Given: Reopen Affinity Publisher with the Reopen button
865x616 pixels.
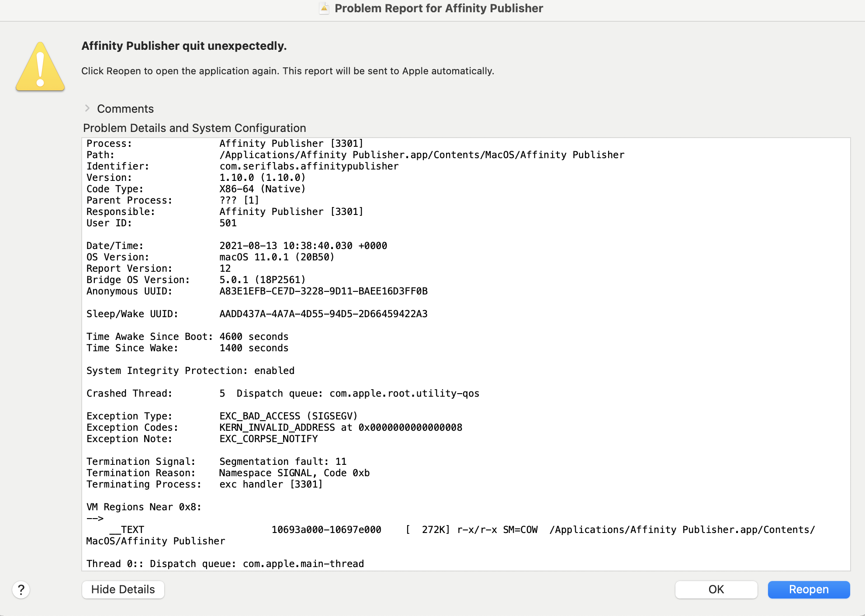Looking at the screenshot, I should pos(809,590).
